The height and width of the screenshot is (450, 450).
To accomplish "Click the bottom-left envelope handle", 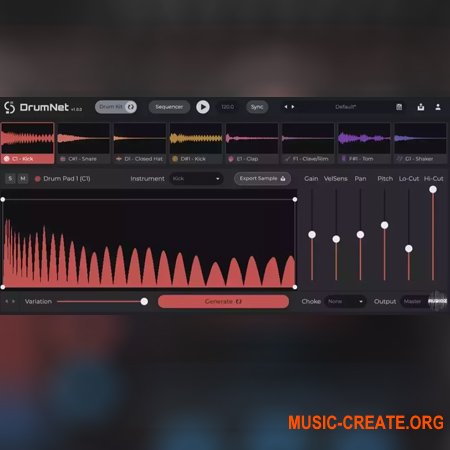I will [3, 287].
